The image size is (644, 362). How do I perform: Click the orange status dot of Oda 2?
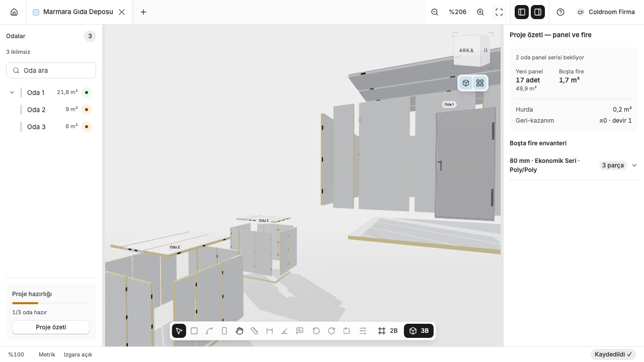87,110
